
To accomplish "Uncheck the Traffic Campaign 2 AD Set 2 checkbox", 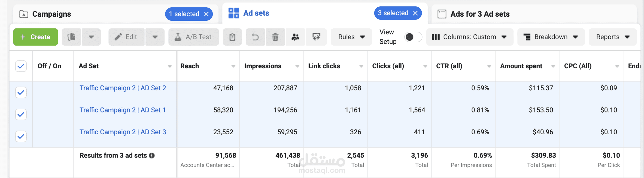I will (21, 93).
